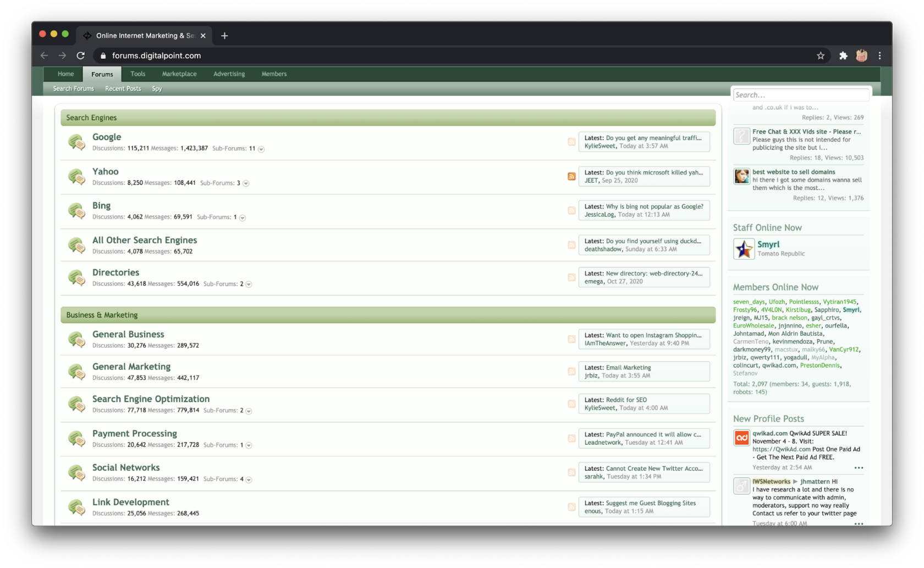Open latest post 'Email Marketing'
Screen dimensions: 924x568
[x=628, y=368]
